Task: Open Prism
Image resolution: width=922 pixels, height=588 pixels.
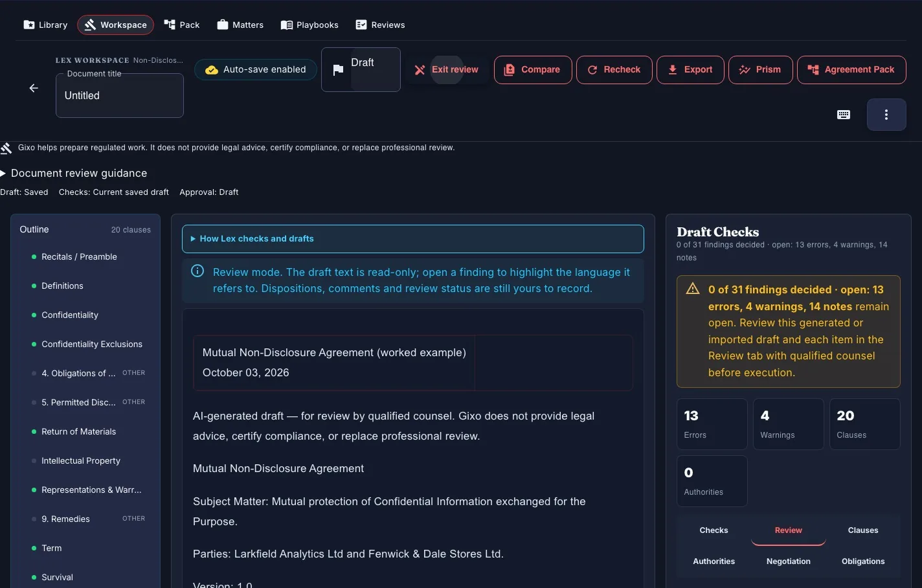Action: 760,70
